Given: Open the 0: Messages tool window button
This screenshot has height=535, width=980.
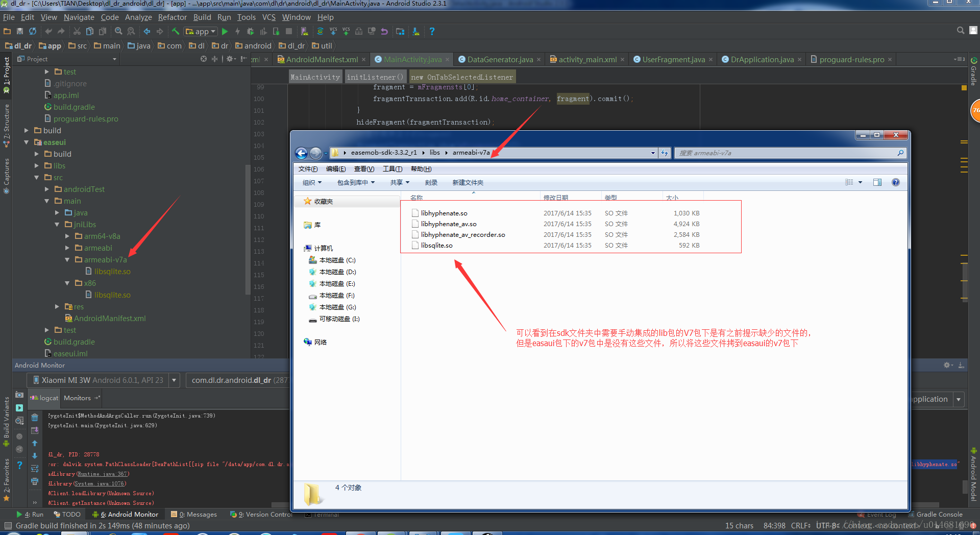Looking at the screenshot, I should 194,514.
